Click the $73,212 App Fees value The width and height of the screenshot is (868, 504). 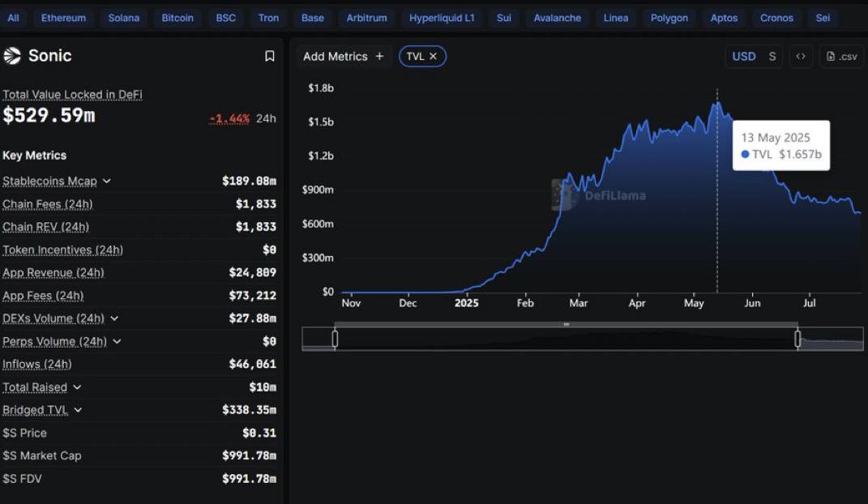252,296
